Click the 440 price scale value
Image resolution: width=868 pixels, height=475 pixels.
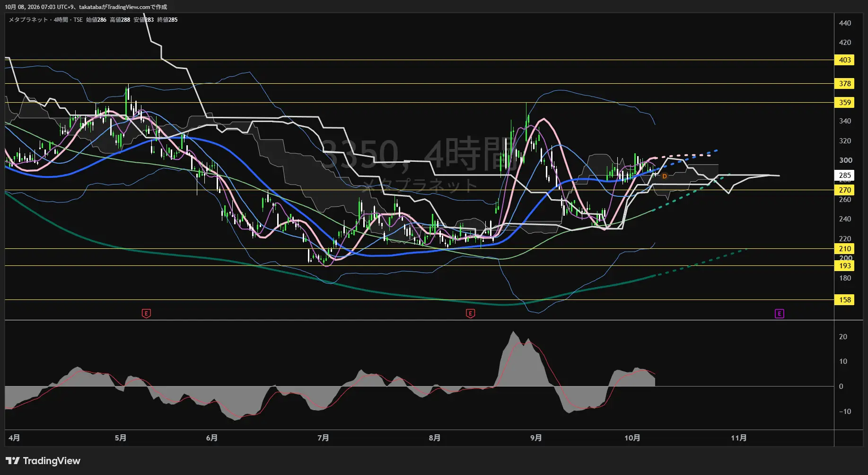[x=845, y=23]
